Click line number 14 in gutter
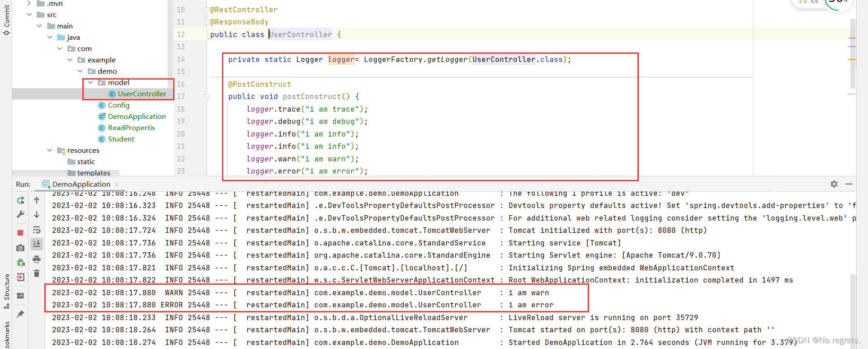Image resolution: width=868 pixels, height=349 pixels. coord(181,59)
